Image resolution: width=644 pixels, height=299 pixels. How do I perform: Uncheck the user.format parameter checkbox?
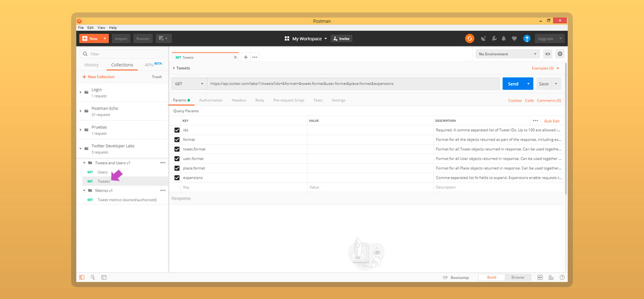pos(177,159)
